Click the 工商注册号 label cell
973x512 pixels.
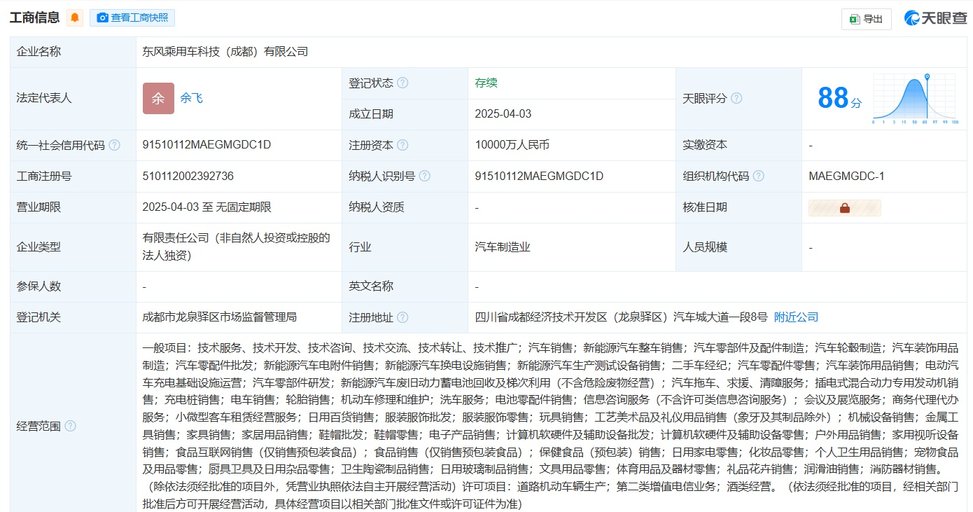click(73, 176)
